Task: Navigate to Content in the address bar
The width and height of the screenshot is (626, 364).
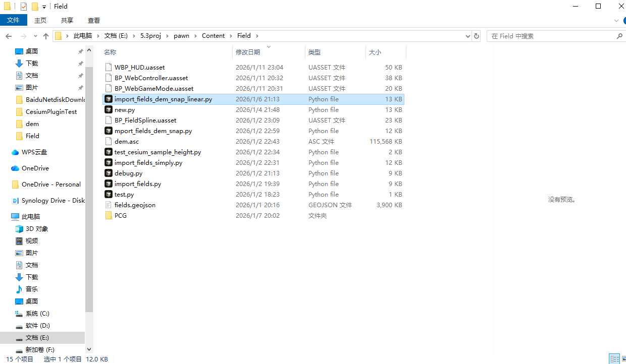Action: click(213, 36)
